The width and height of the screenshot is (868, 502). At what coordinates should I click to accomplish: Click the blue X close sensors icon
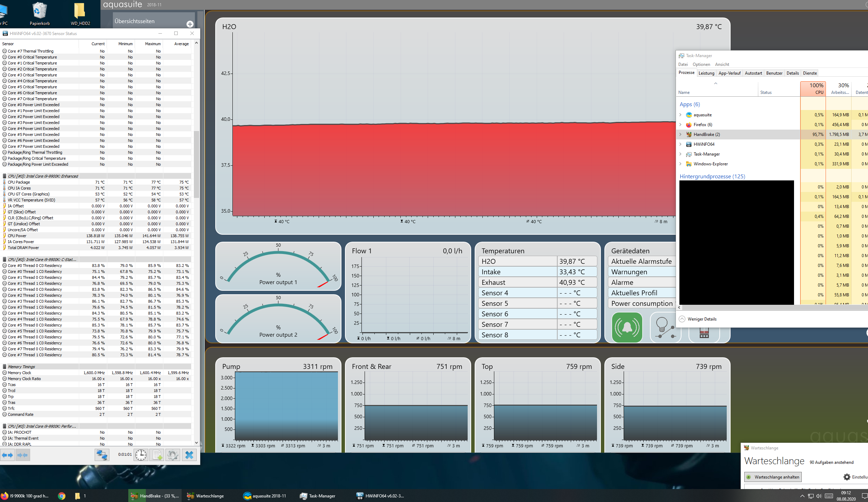click(189, 455)
